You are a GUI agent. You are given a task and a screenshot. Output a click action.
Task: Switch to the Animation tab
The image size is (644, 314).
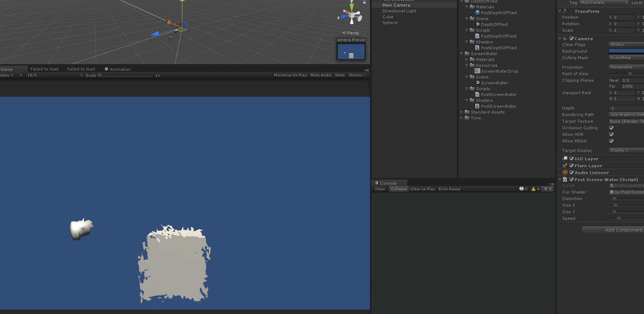tap(118, 69)
